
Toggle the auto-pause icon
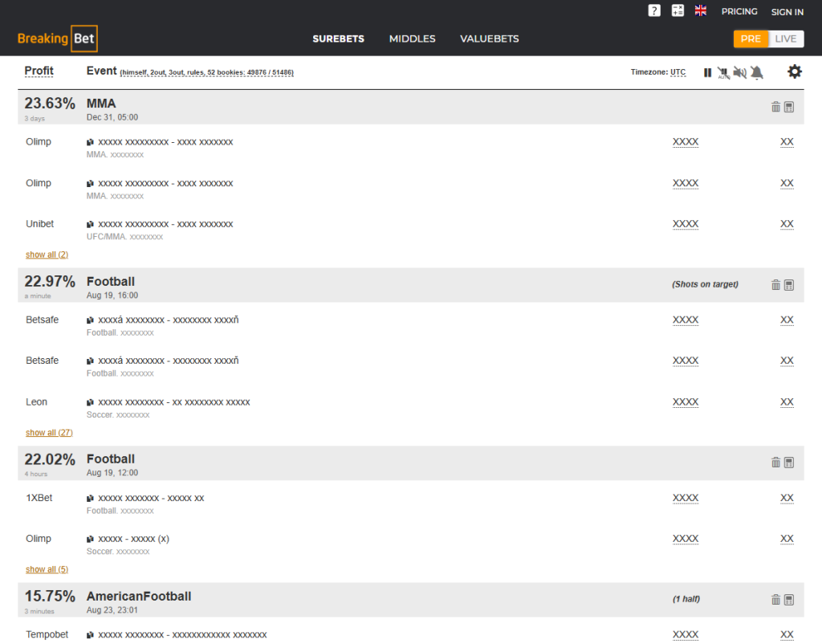tap(723, 73)
